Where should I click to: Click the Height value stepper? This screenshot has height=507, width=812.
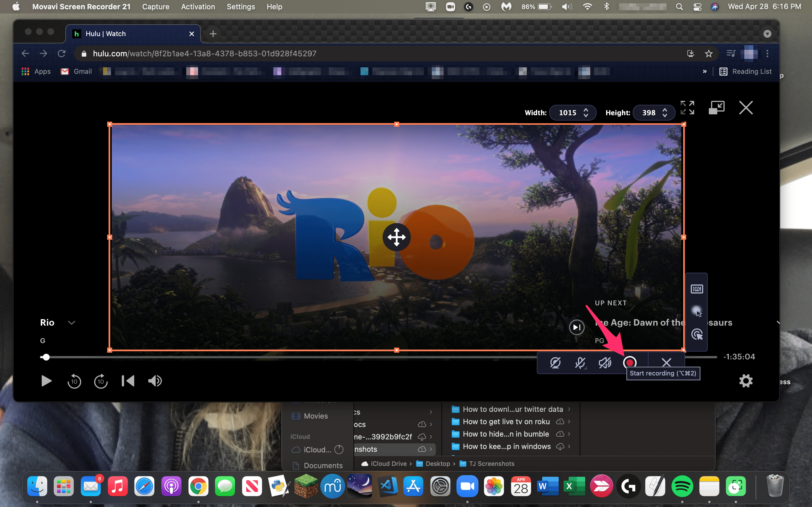(664, 113)
